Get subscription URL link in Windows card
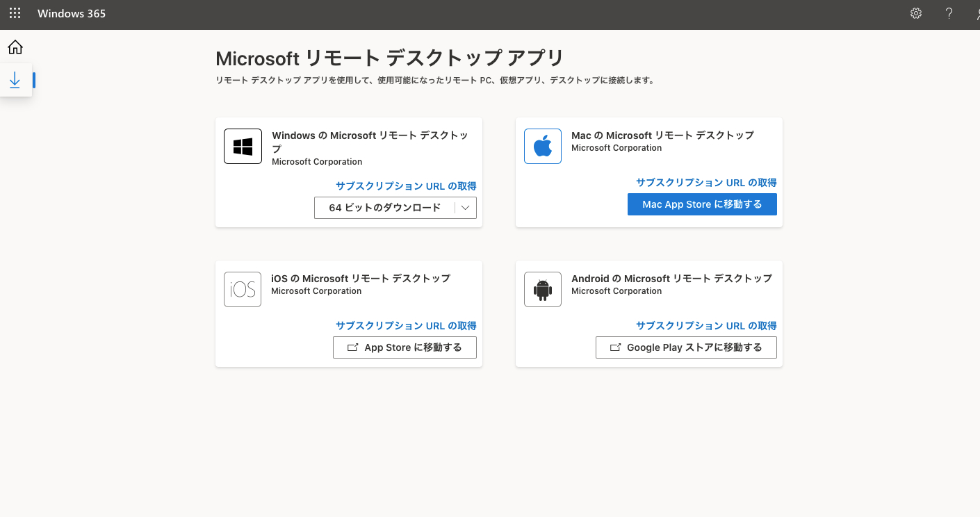The image size is (980, 517). 406,186
